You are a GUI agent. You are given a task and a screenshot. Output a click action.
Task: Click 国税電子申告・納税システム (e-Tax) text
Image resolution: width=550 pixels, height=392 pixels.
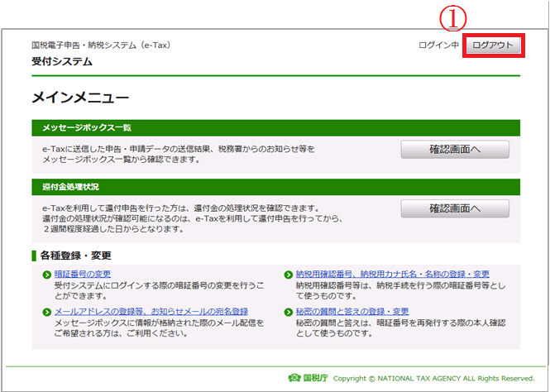[101, 45]
